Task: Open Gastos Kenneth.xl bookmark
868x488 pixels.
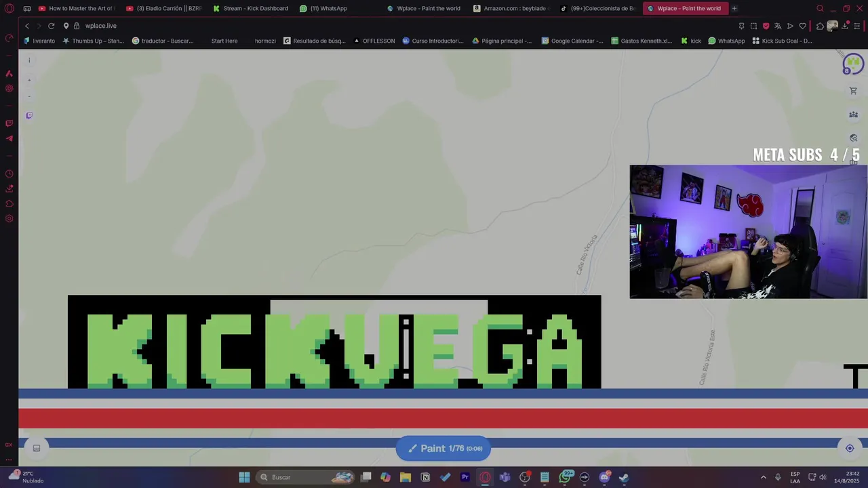Action: pos(642,41)
